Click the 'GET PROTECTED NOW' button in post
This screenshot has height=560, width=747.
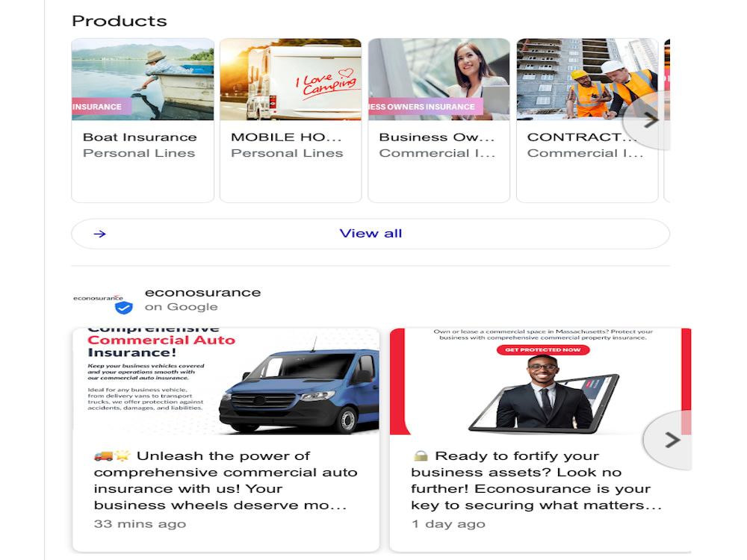[543, 350]
